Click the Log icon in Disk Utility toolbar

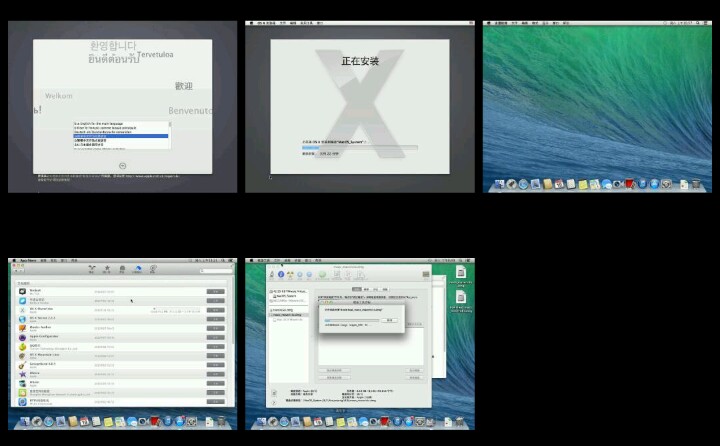point(426,274)
